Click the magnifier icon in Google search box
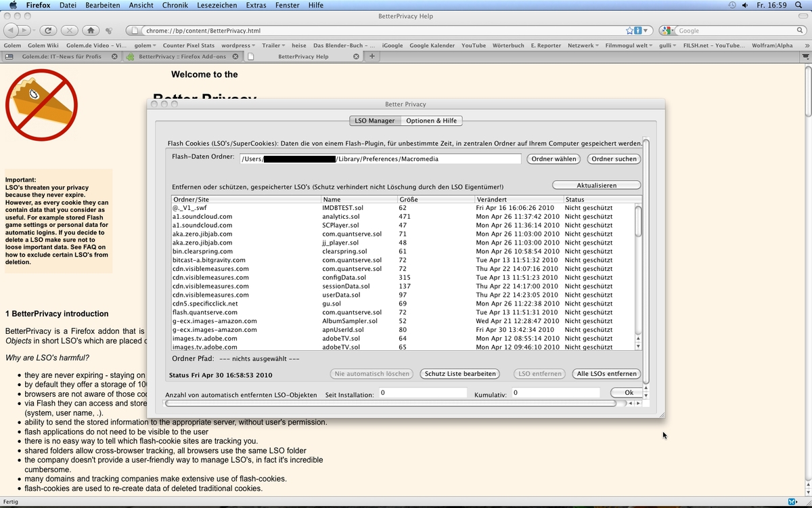Viewport: 812px width, 508px height. [800, 30]
